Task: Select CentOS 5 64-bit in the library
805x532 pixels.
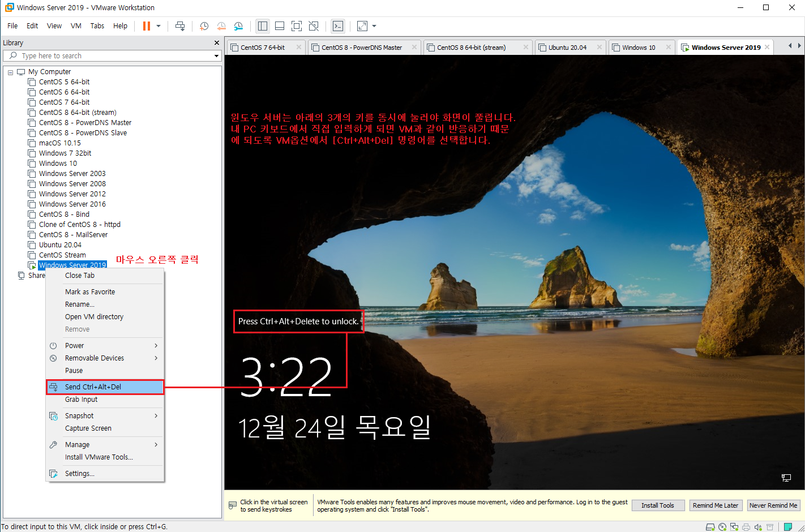Action: pos(64,82)
